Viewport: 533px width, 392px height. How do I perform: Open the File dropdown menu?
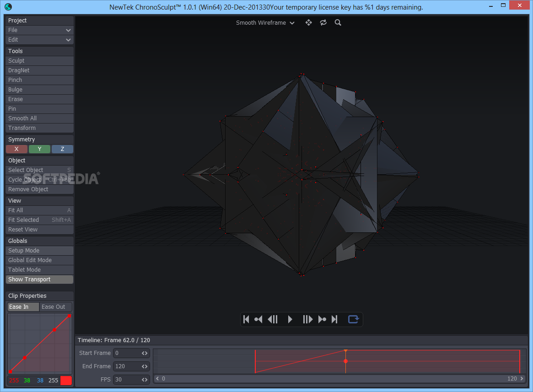(39, 30)
